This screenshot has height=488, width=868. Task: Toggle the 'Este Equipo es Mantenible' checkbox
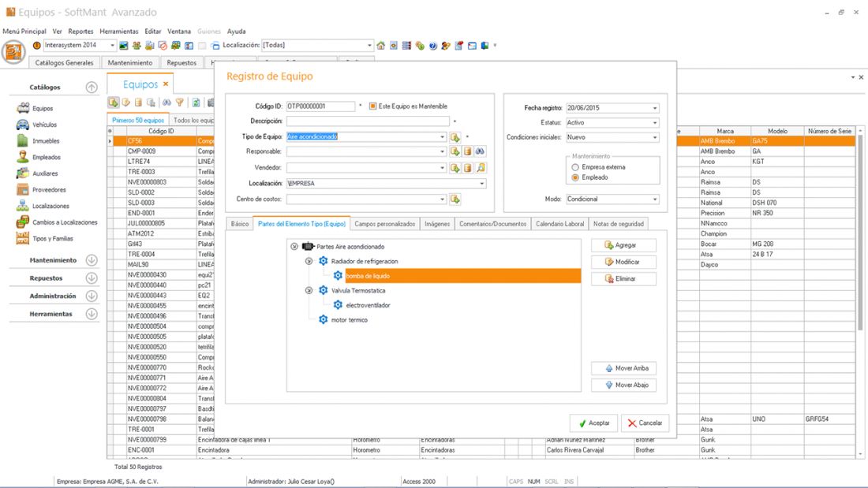(373, 106)
